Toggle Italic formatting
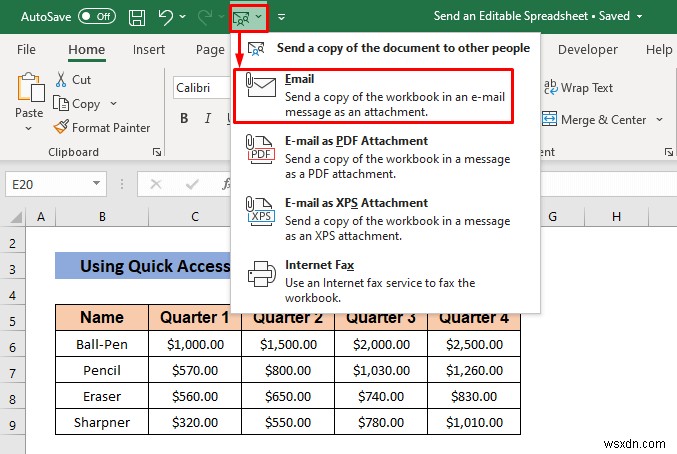Image resolution: width=677 pixels, height=454 pixels. (x=208, y=118)
